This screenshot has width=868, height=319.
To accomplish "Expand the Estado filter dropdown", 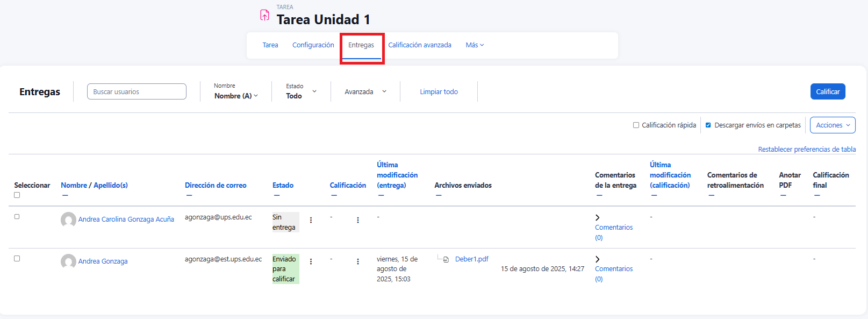I will pyautogui.click(x=301, y=91).
